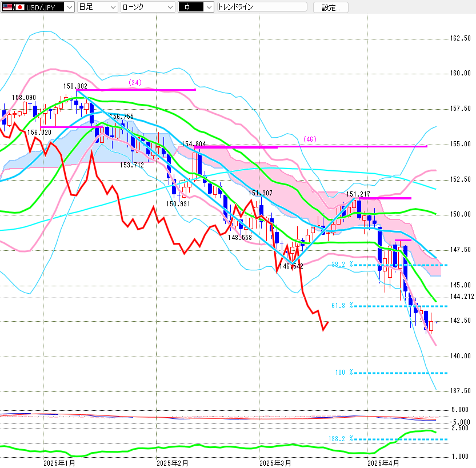Click the 162.50 axis value
476x468 pixels.
click(460, 38)
